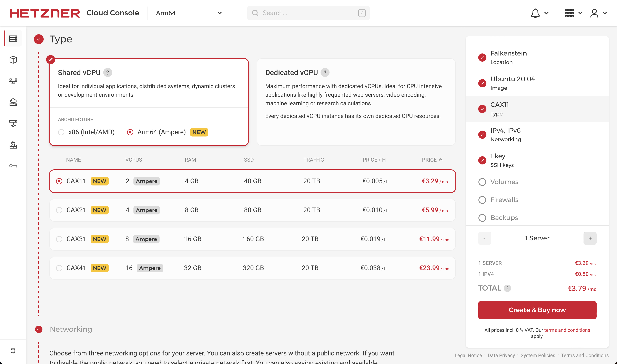This screenshot has height=364, width=617.
Task: Open the Servers icon in sidebar
Action: [x=13, y=39]
